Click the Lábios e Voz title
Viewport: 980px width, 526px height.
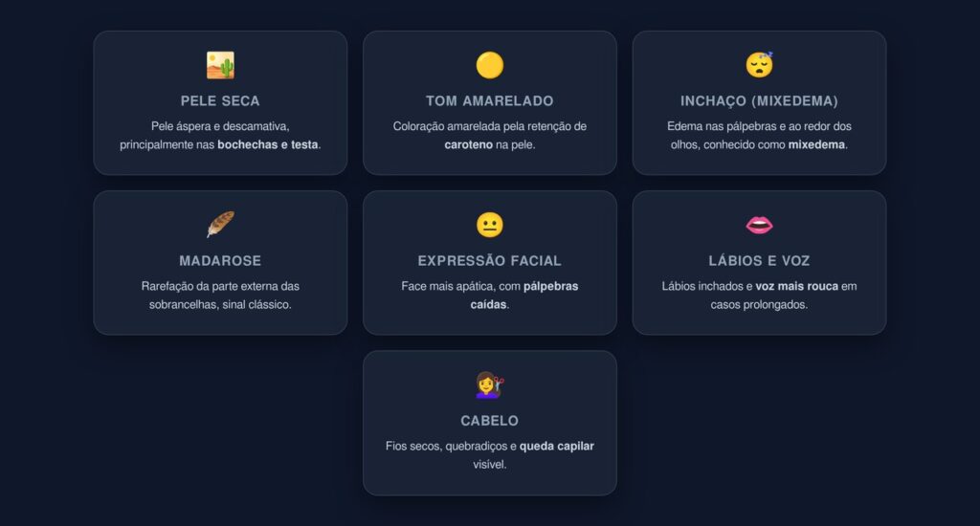[x=759, y=260]
